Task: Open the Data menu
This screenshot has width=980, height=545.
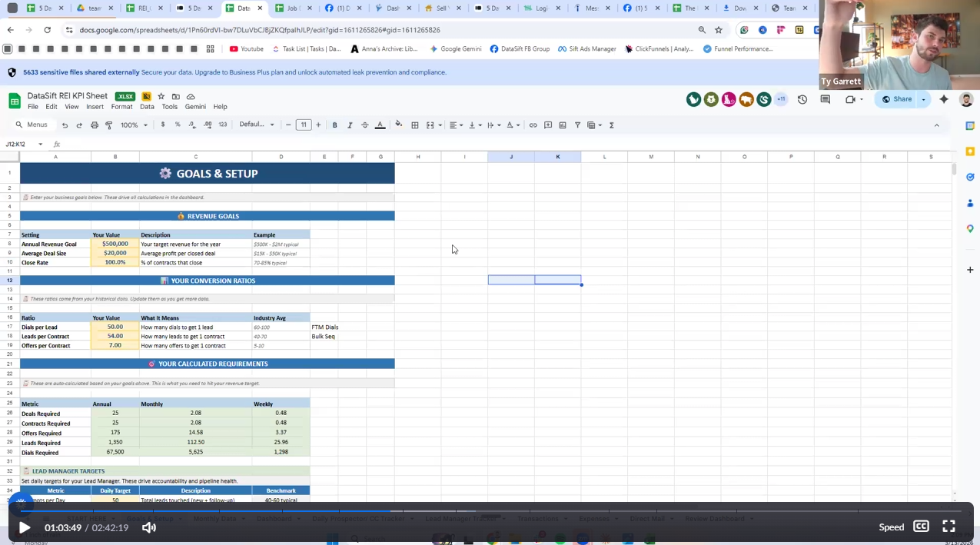Action: pos(147,107)
